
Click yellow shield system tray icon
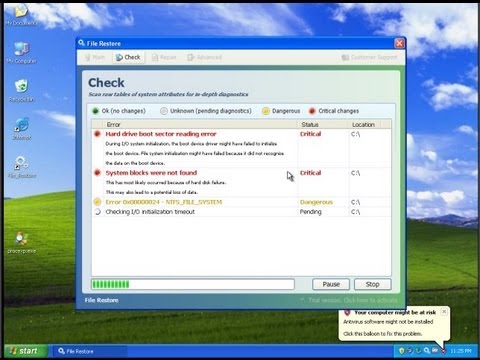click(402, 351)
